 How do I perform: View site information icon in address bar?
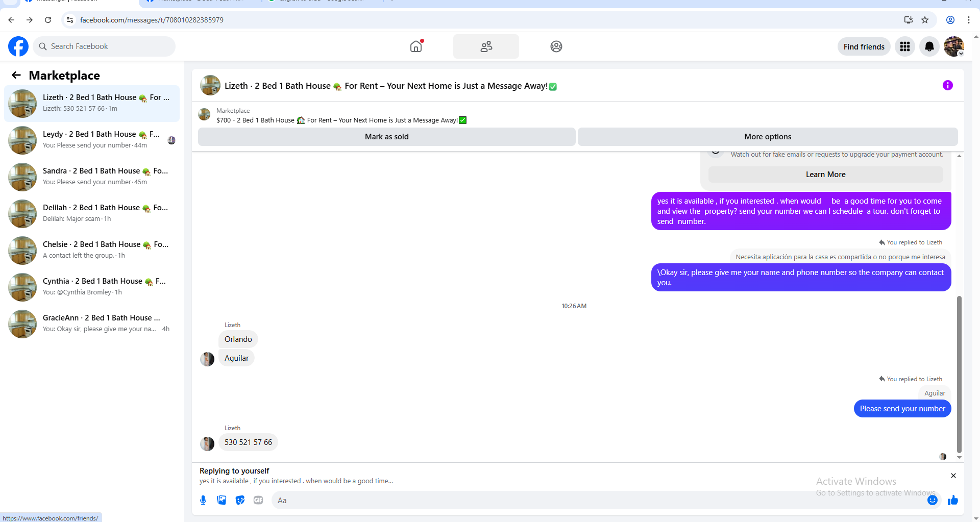[x=70, y=20]
